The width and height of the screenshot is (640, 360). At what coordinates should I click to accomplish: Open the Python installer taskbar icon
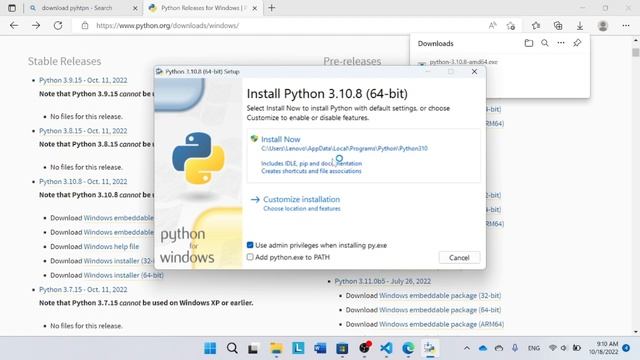pos(430,348)
